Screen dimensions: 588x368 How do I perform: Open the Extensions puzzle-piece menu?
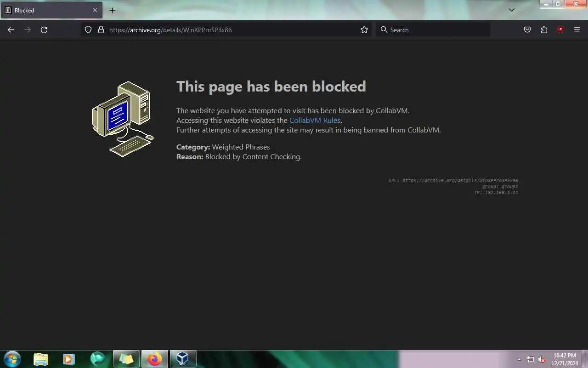point(544,30)
